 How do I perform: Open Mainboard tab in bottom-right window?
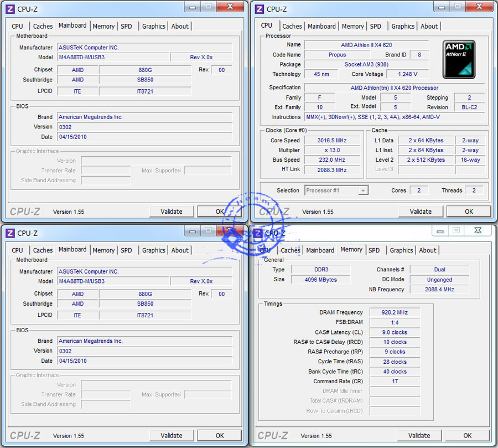point(320,250)
